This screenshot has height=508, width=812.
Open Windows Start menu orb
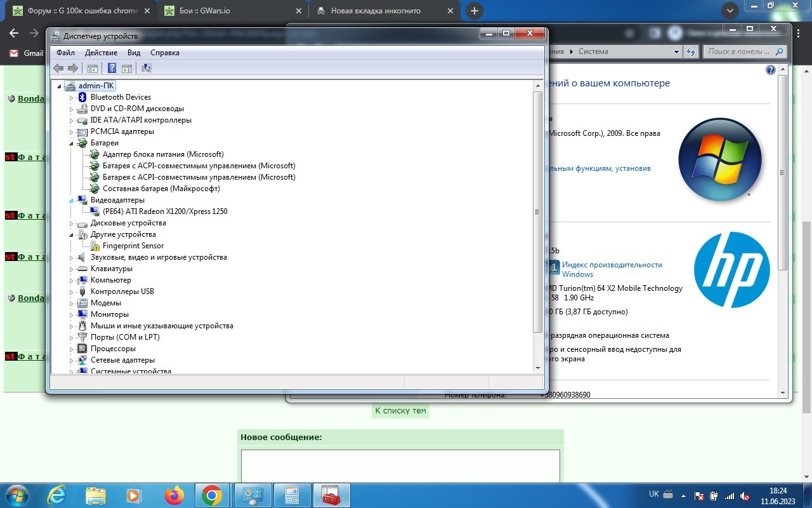tap(16, 495)
